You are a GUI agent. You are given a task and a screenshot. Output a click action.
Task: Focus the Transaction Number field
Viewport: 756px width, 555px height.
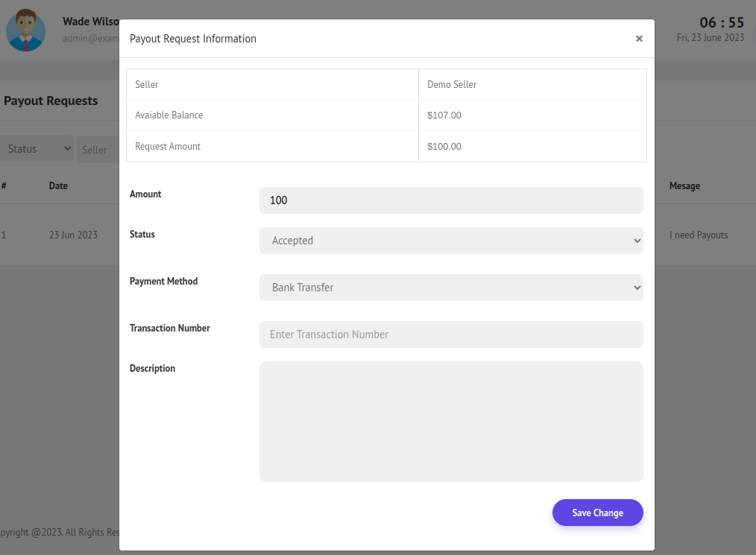(x=450, y=334)
